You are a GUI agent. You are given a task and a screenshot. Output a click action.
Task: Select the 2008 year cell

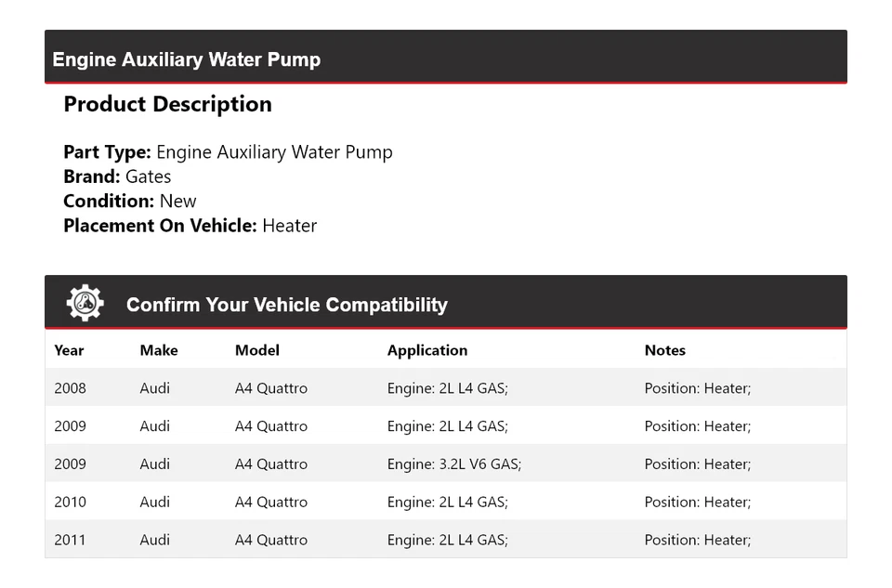(x=70, y=388)
